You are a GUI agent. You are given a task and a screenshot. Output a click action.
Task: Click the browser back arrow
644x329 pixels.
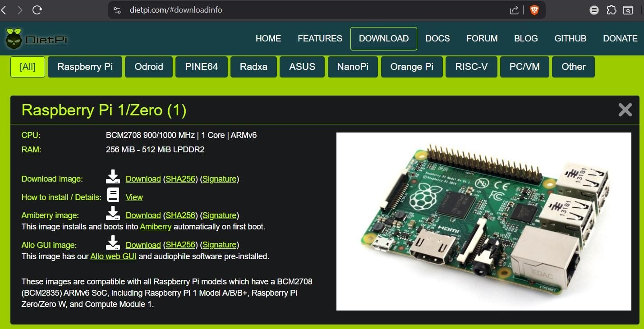4,10
